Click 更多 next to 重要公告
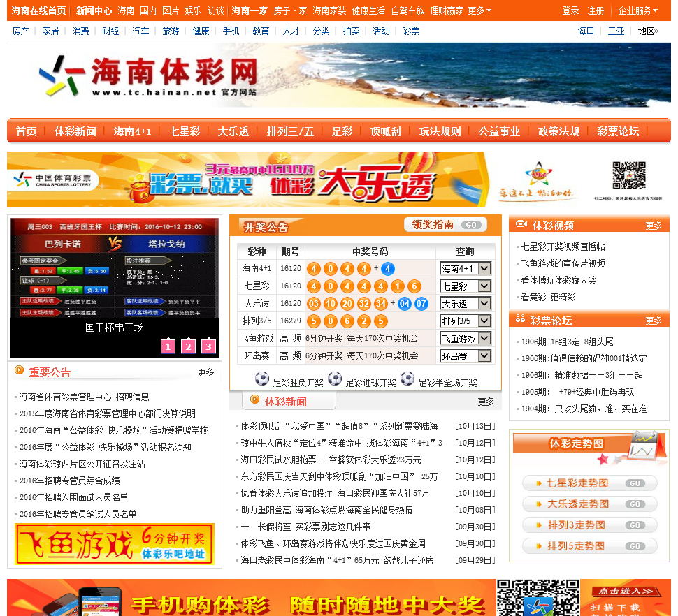 205,372
